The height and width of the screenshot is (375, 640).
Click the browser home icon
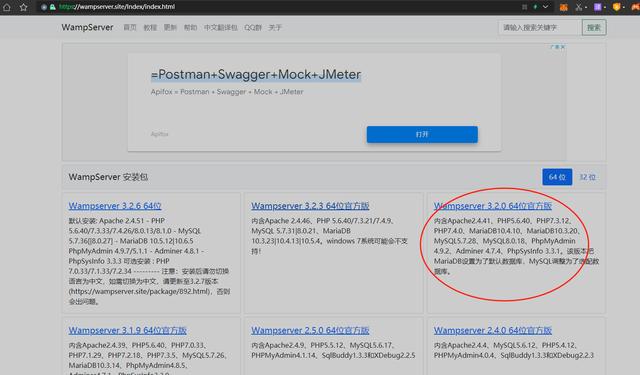(x=7, y=7)
